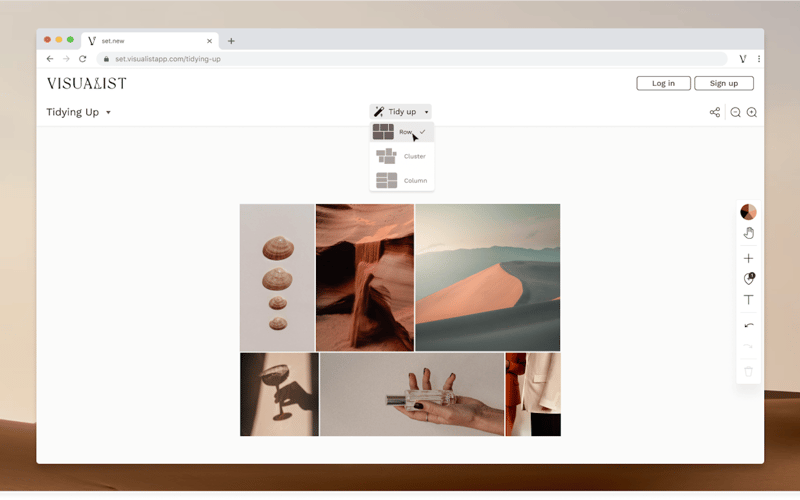
Task: Click the VISUALIST logo
Action: pyautogui.click(x=87, y=83)
